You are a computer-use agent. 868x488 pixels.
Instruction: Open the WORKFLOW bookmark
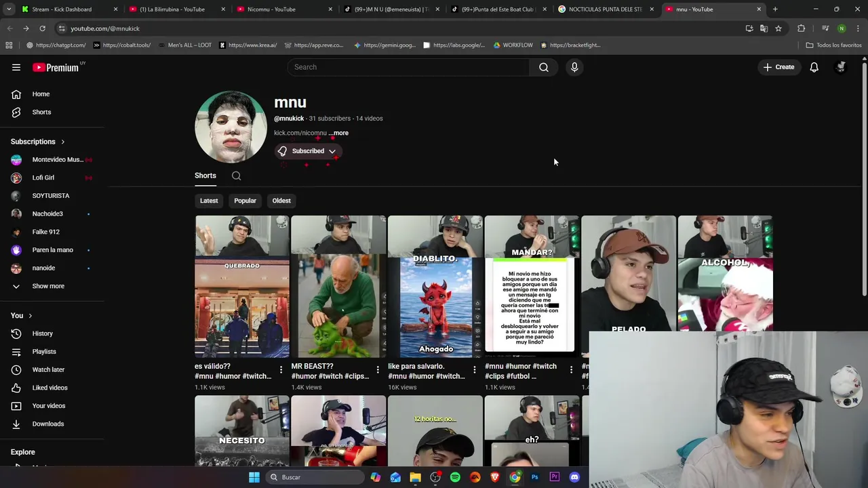coord(513,45)
